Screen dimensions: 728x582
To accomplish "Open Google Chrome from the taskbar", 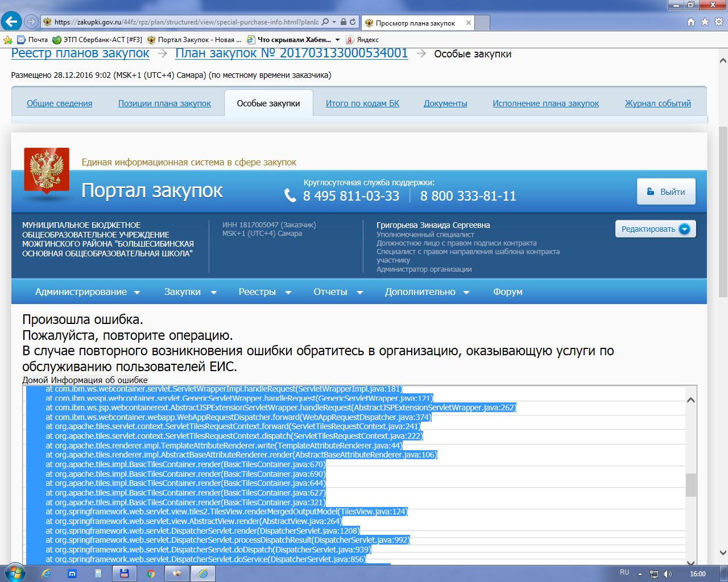I will [x=151, y=573].
